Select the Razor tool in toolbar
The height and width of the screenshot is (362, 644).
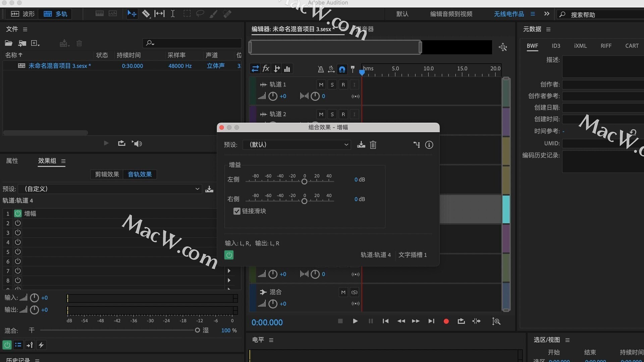tap(146, 14)
